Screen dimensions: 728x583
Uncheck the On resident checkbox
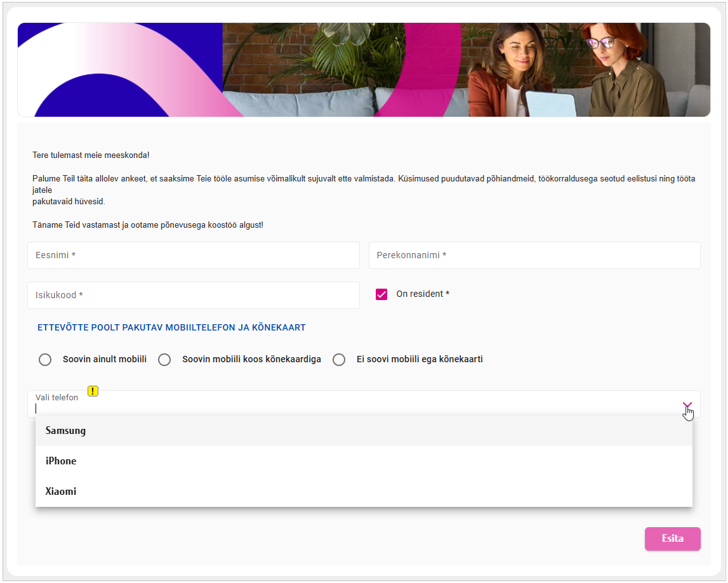[381, 294]
